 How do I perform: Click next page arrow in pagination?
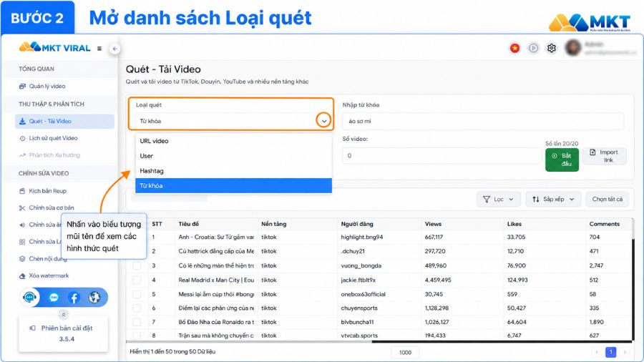point(625,352)
